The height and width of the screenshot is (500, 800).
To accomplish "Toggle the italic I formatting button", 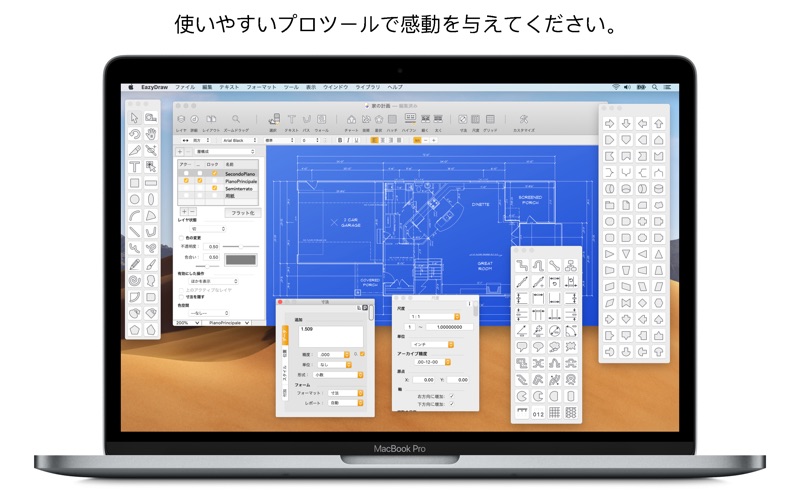I will 348,140.
